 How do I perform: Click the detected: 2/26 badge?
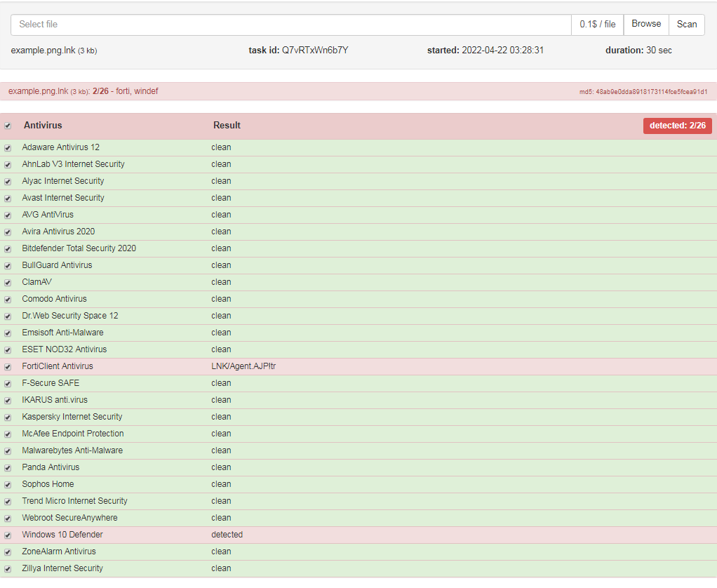(677, 126)
